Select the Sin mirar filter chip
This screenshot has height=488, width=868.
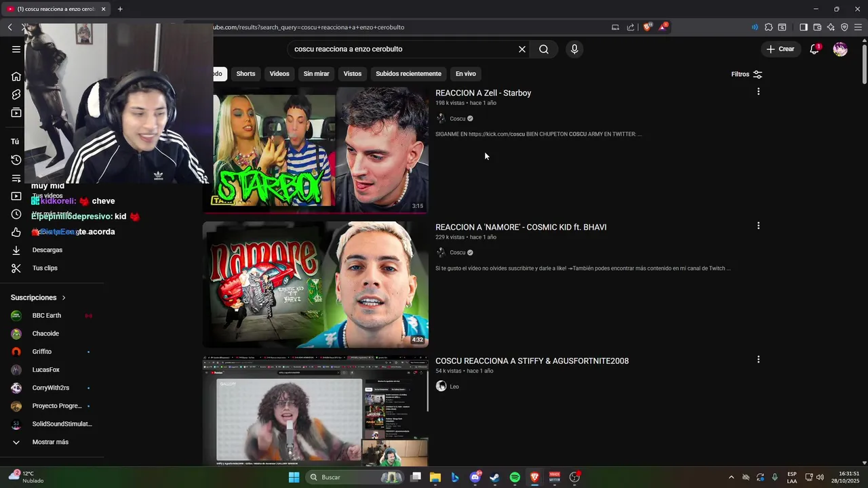pos(316,74)
